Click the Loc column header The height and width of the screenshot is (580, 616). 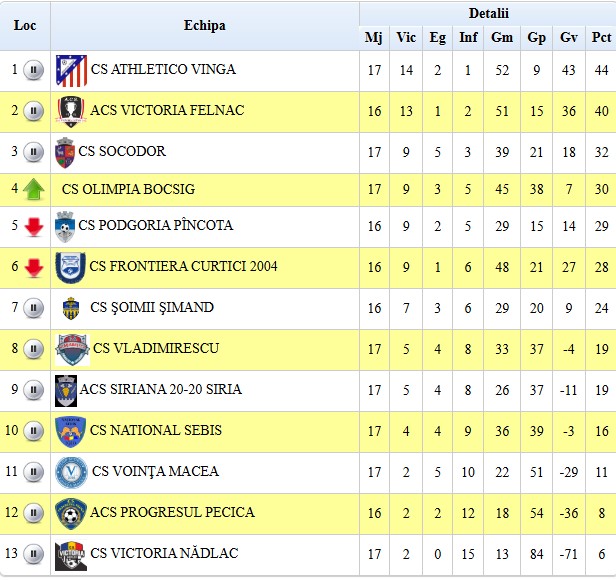pos(25,26)
